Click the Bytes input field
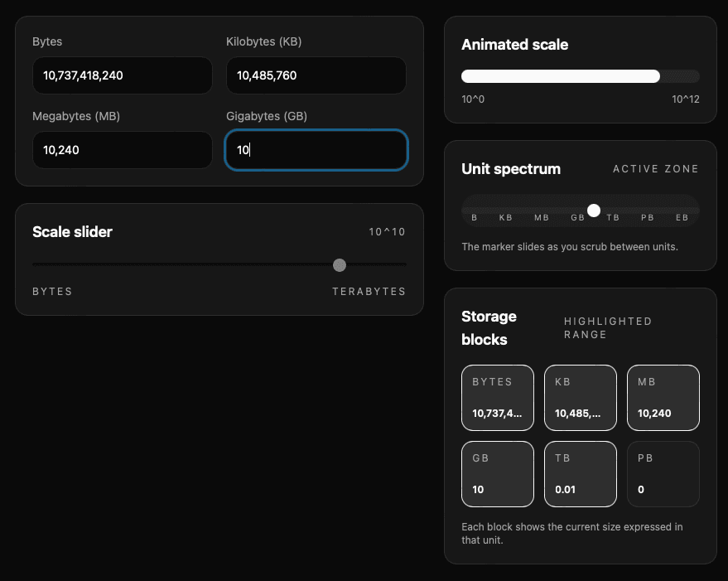 point(122,75)
